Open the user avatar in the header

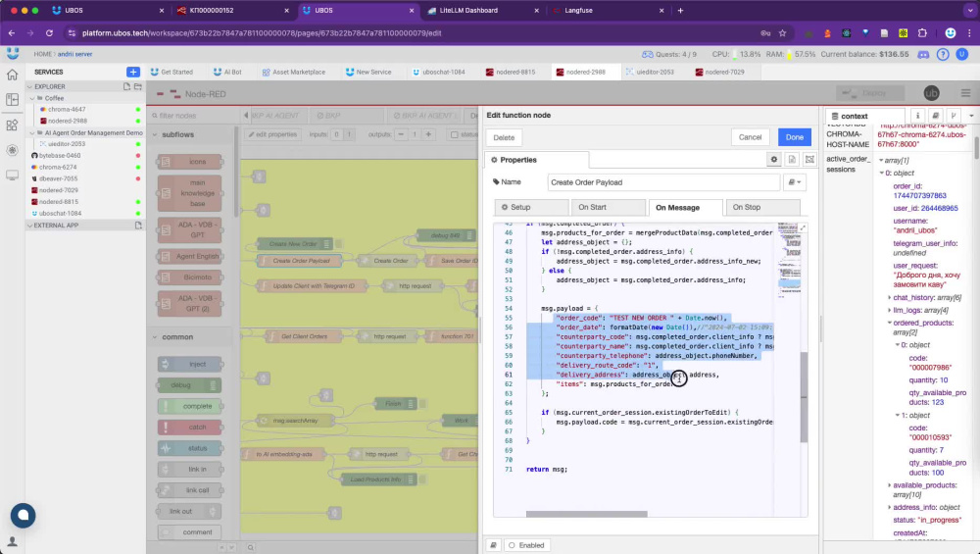click(962, 54)
